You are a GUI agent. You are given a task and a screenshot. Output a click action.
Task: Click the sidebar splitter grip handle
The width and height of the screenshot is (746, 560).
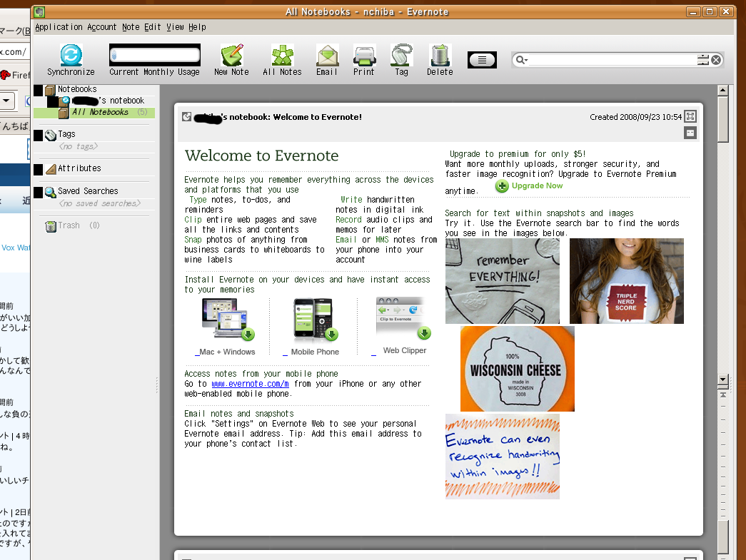pyautogui.click(x=157, y=385)
